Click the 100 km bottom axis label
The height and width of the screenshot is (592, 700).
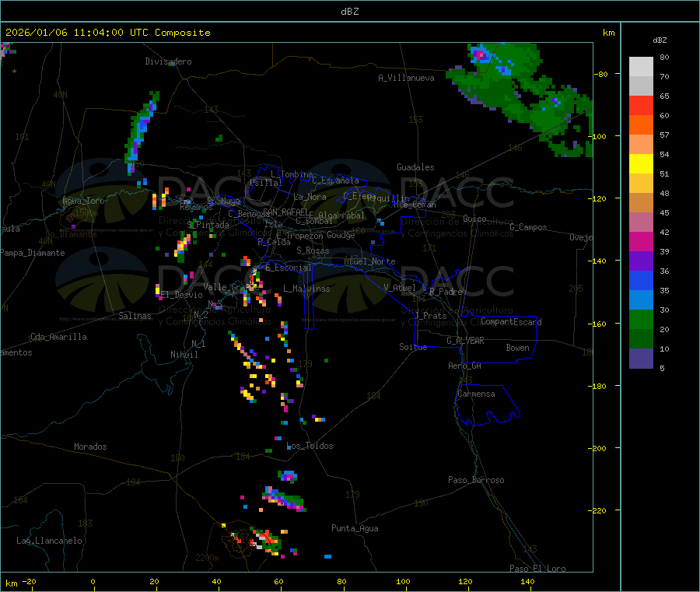point(403,582)
